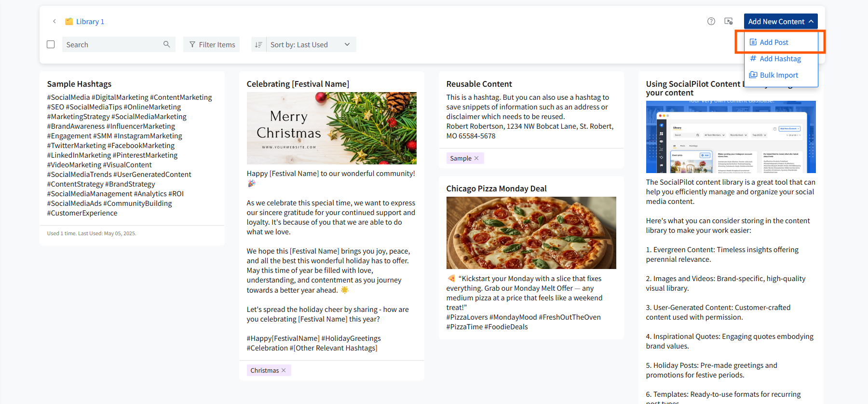Collapse the Add New Content dropdown
The width and height of the screenshot is (868, 404).
coord(781,21)
